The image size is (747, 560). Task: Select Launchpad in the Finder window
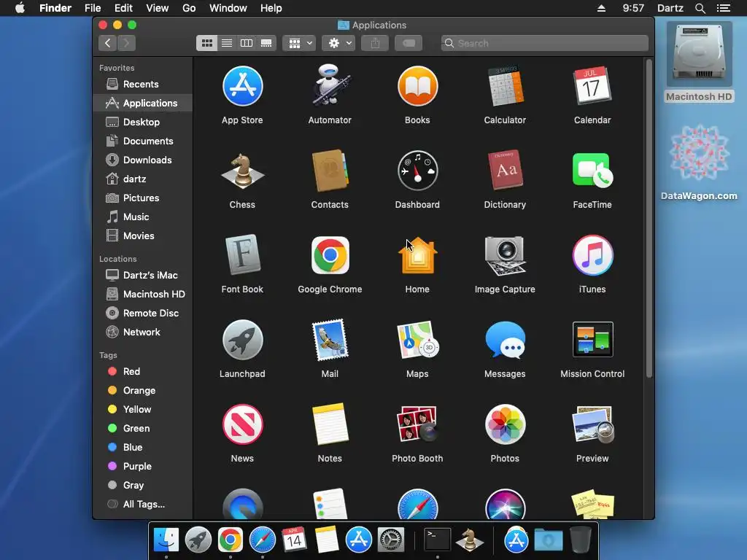242,340
